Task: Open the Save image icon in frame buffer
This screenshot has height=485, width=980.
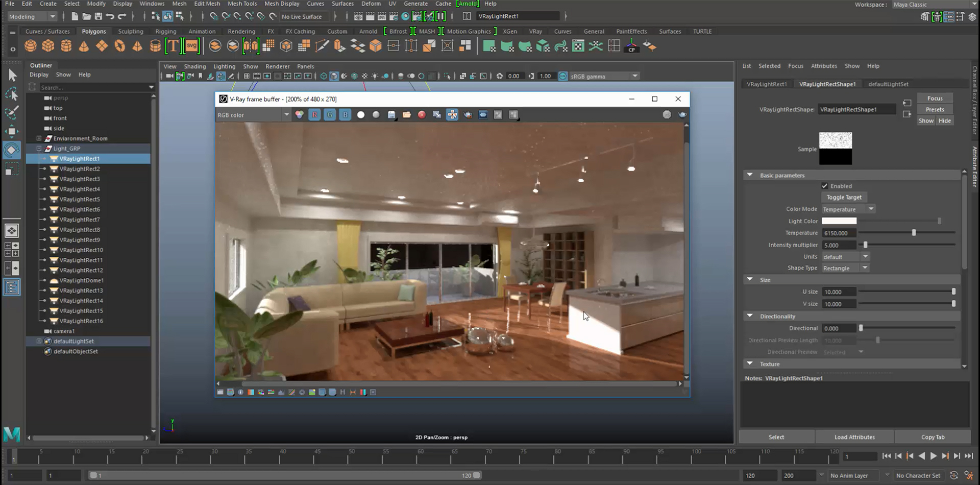Action: [391, 114]
